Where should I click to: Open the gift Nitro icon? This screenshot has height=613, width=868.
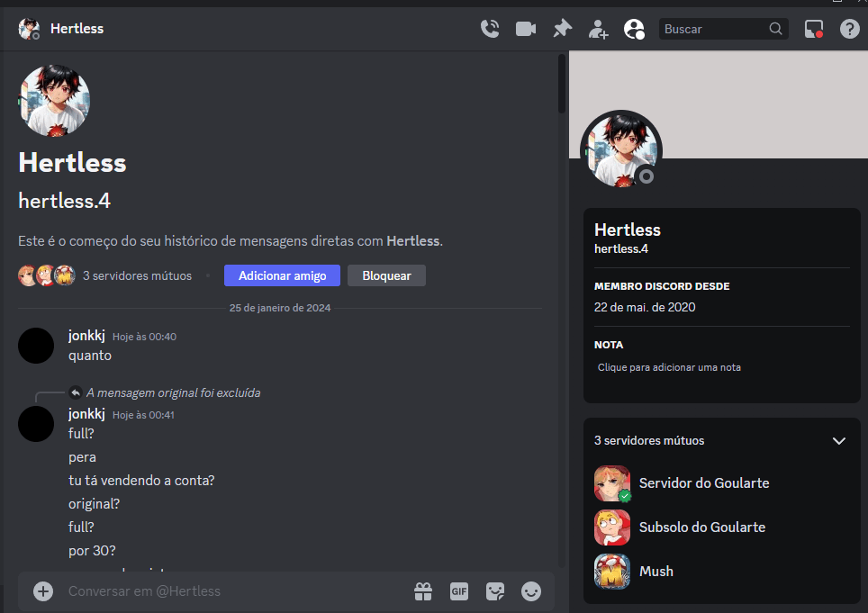tap(423, 591)
